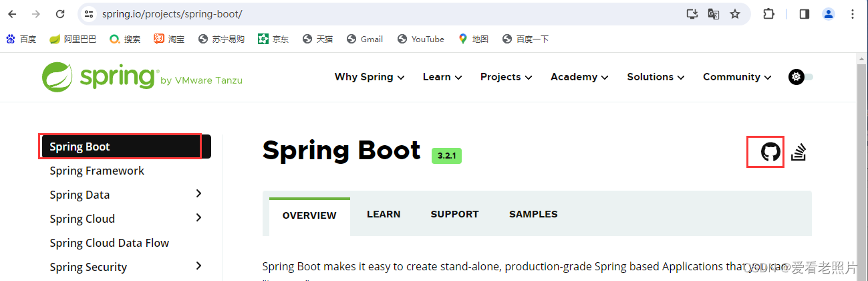This screenshot has height=281, width=868.
Task: Open 阿里巴巴 bookmark
Action: (73, 39)
